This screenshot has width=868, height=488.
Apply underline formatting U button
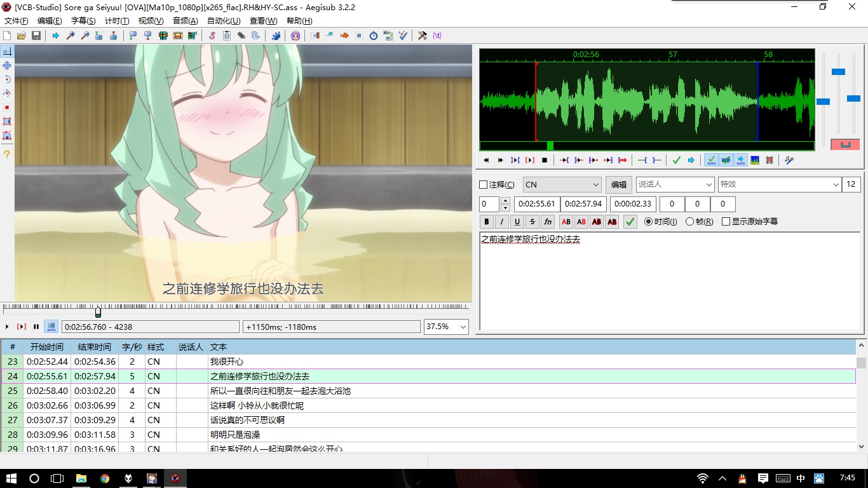(x=517, y=222)
